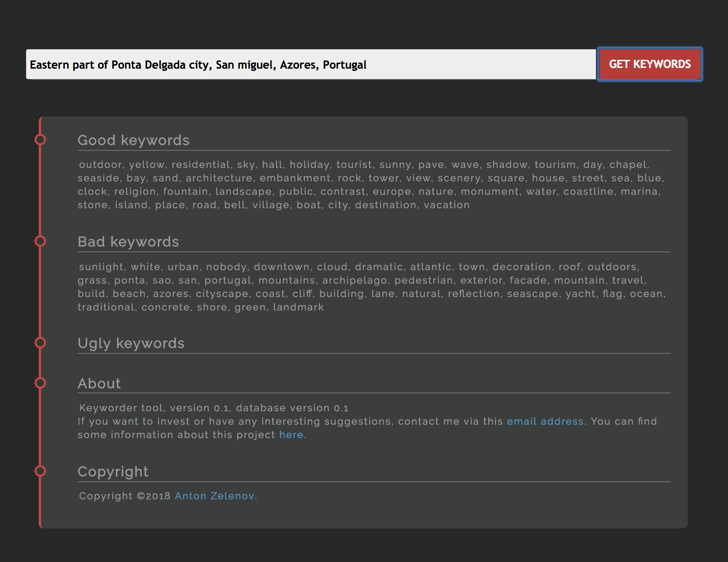Click the timeline circle beside Copyright
This screenshot has height=562, width=728.
[x=40, y=471]
